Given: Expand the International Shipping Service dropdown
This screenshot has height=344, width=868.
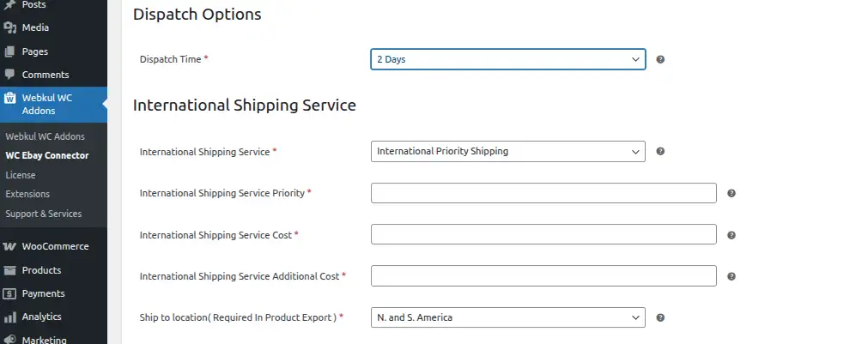Looking at the screenshot, I should point(507,151).
